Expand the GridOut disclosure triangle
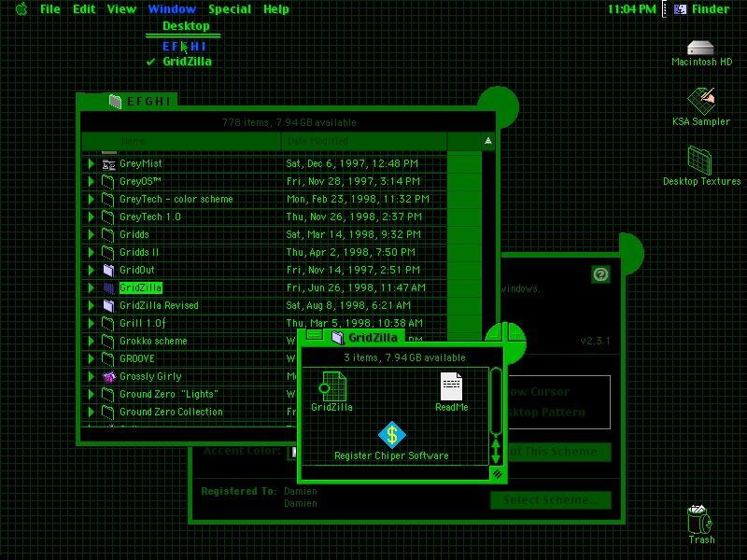 pos(91,271)
